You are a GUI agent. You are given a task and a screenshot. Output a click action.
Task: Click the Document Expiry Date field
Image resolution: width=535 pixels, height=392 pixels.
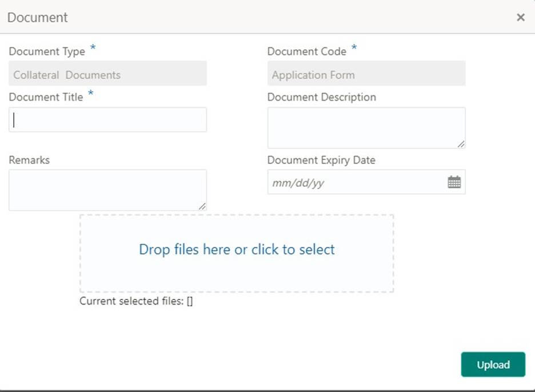(366, 182)
